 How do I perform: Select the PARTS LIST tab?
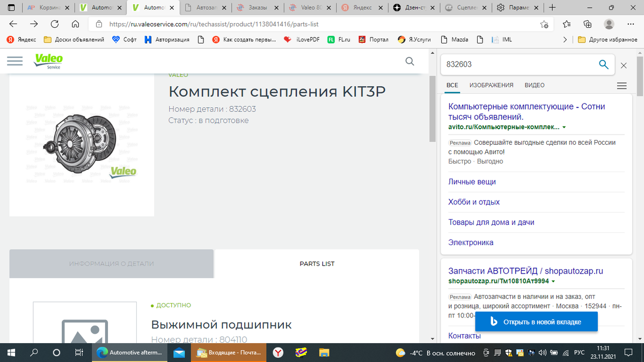pyautogui.click(x=317, y=263)
